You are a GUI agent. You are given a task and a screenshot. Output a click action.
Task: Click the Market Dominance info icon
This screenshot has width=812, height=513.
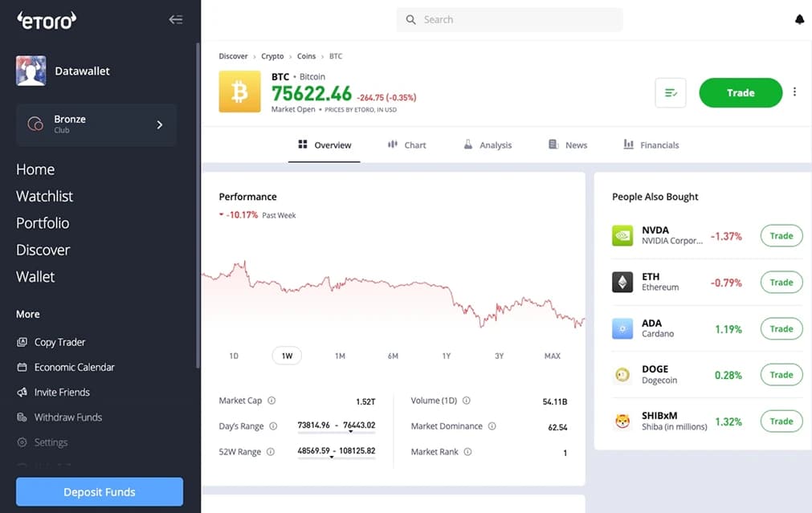(x=492, y=426)
